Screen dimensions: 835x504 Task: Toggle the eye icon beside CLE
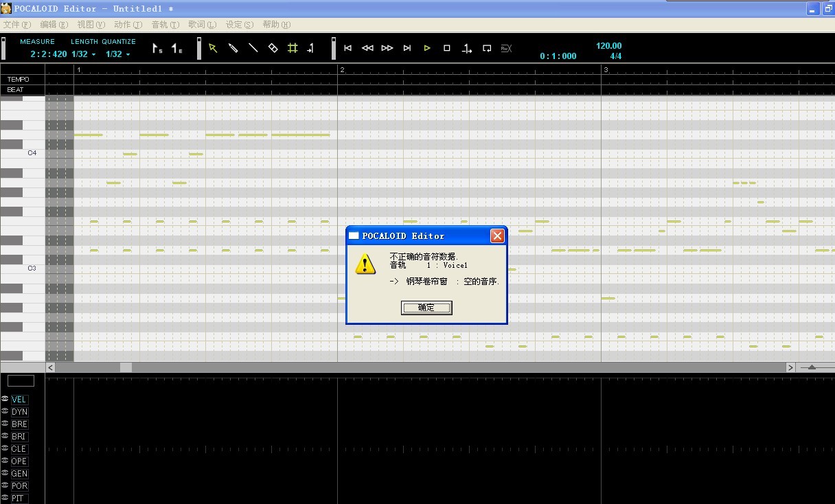click(x=5, y=448)
